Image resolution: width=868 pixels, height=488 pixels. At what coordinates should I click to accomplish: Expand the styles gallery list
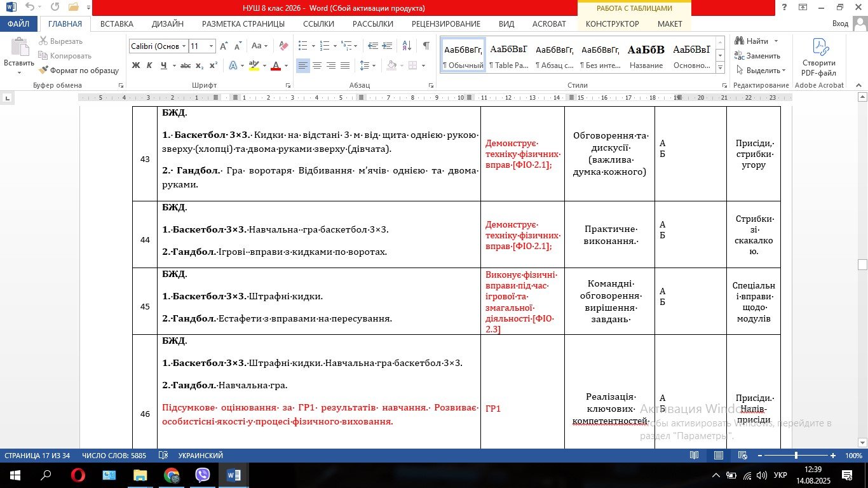tap(720, 67)
